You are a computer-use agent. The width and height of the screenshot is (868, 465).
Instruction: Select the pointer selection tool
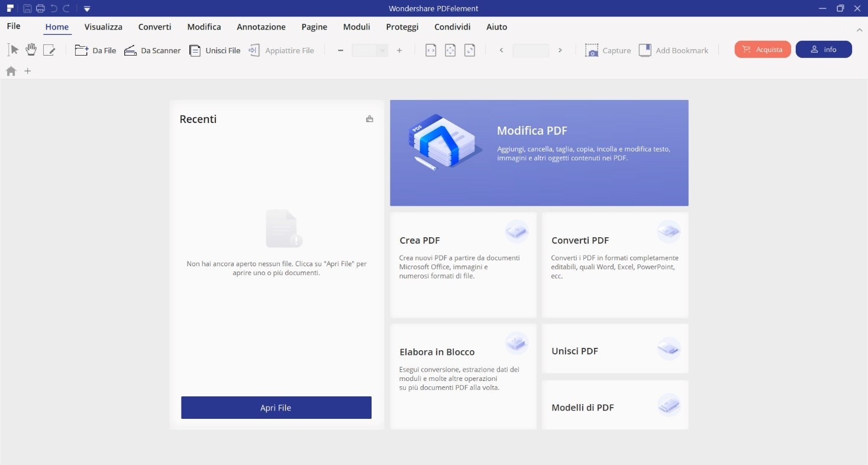(x=12, y=50)
